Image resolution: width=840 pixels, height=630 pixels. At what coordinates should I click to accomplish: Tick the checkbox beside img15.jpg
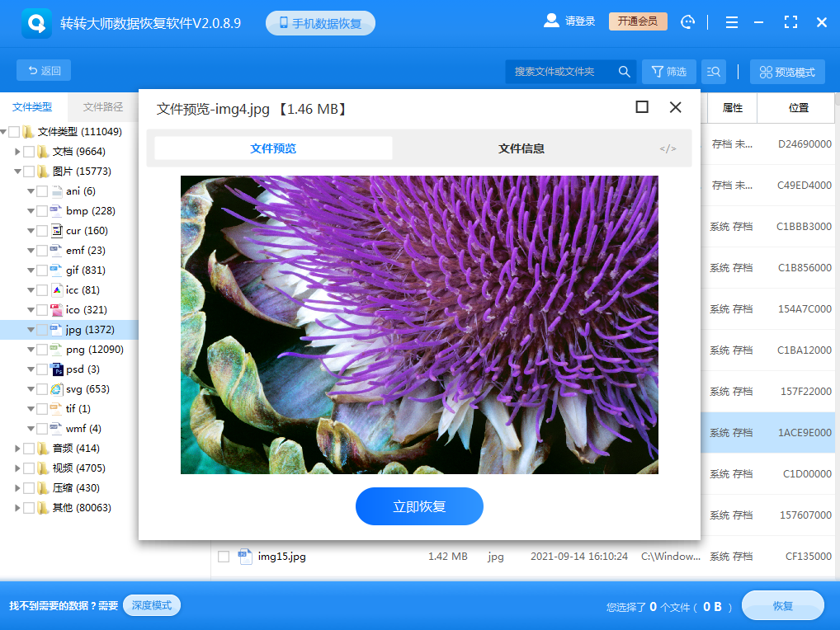click(224, 557)
